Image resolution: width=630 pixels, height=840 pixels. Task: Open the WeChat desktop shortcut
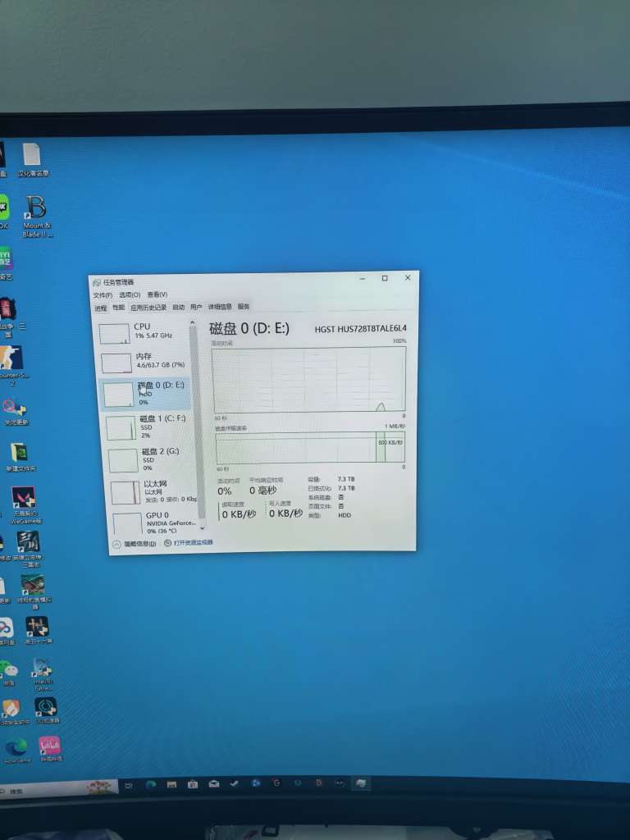click(8, 673)
